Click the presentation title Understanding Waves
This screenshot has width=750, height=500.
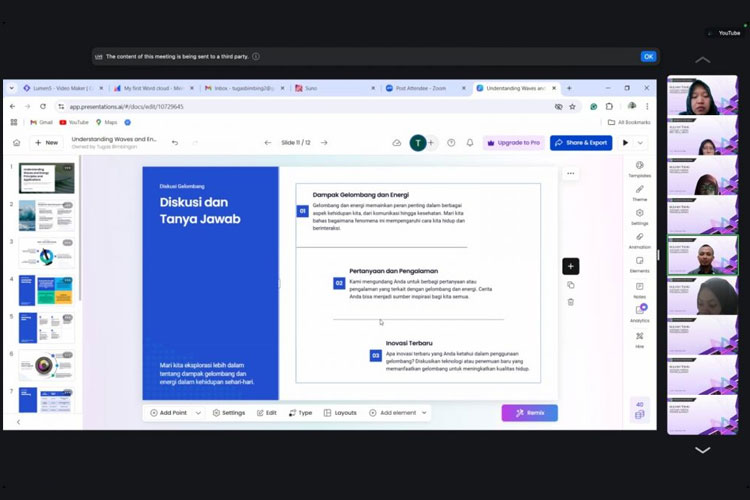pos(114,139)
